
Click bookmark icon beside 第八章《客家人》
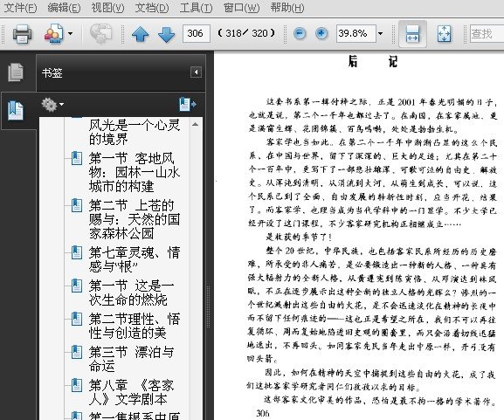(x=77, y=385)
